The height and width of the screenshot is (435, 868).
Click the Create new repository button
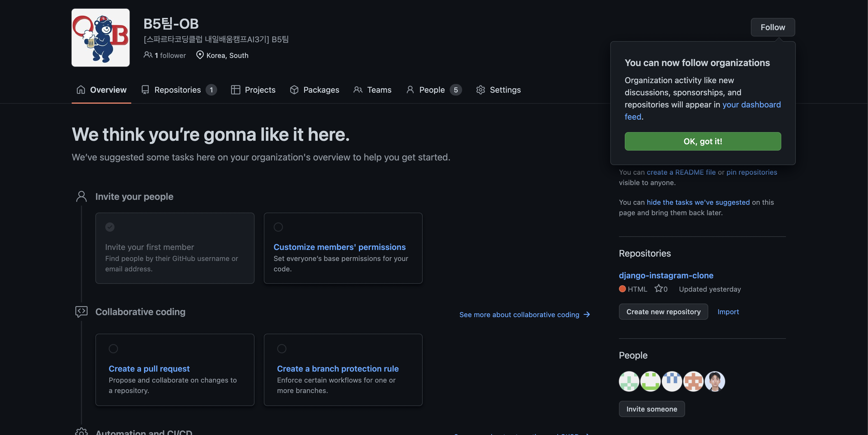(663, 312)
